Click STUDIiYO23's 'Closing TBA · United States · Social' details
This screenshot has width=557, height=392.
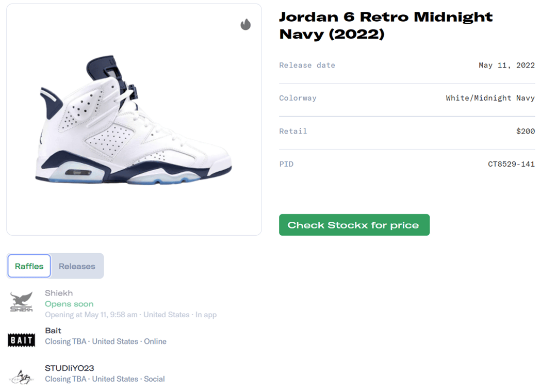click(105, 379)
